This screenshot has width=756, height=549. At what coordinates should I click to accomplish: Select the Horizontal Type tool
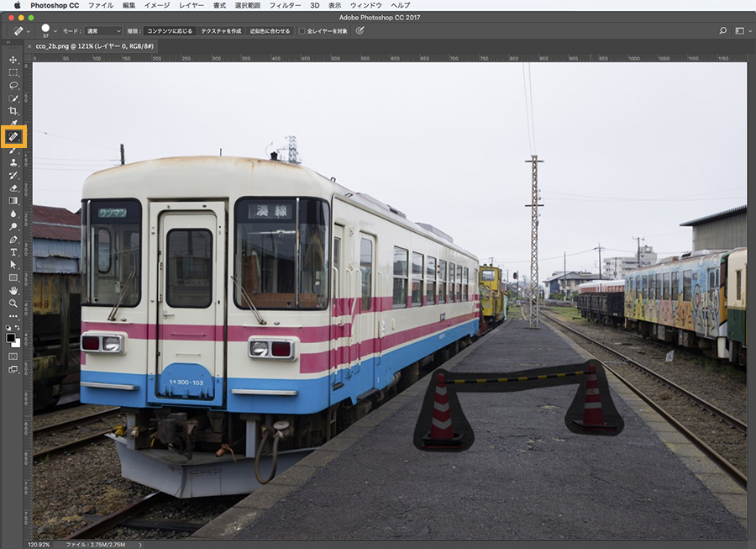13,252
